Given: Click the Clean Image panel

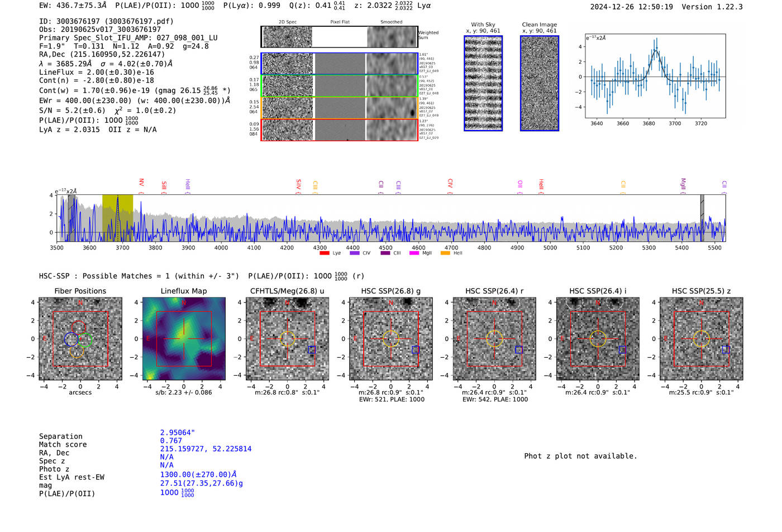Looking at the screenshot, I should point(540,83).
